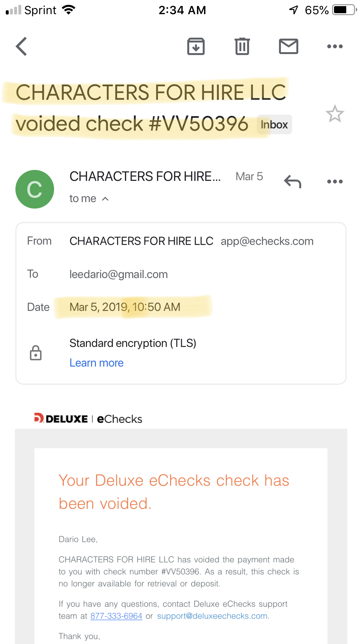Collapse details with the 'to me' chevron
Screen dimensions: 362x644
click(x=105, y=199)
